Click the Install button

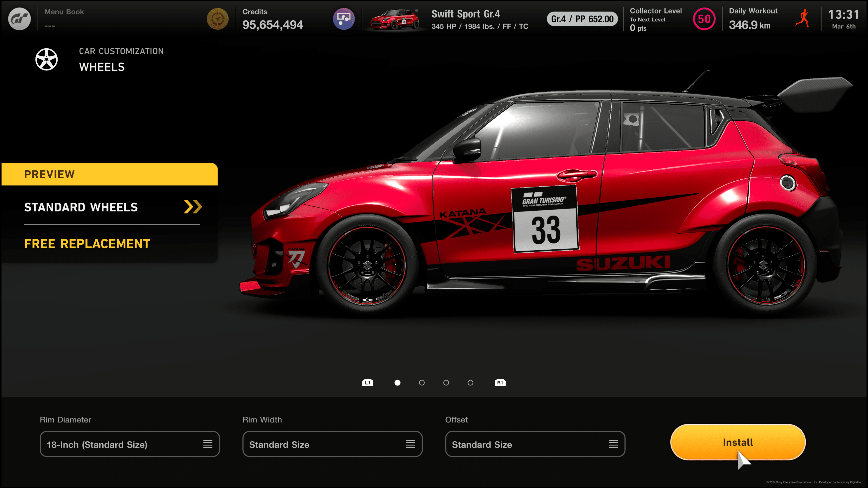click(x=738, y=442)
